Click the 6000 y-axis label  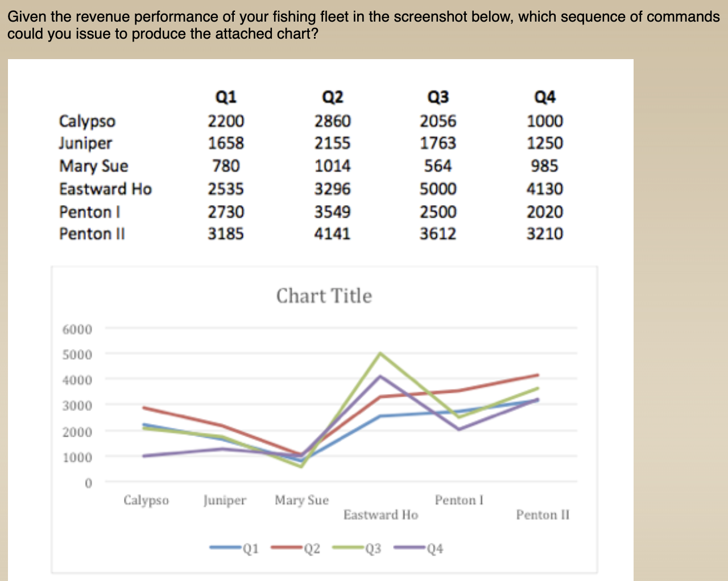(77, 329)
